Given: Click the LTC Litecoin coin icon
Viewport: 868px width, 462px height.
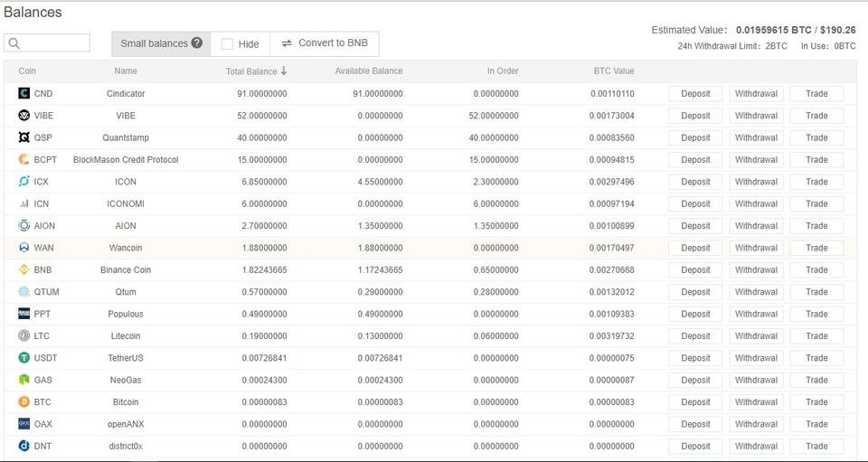Looking at the screenshot, I should tap(24, 335).
